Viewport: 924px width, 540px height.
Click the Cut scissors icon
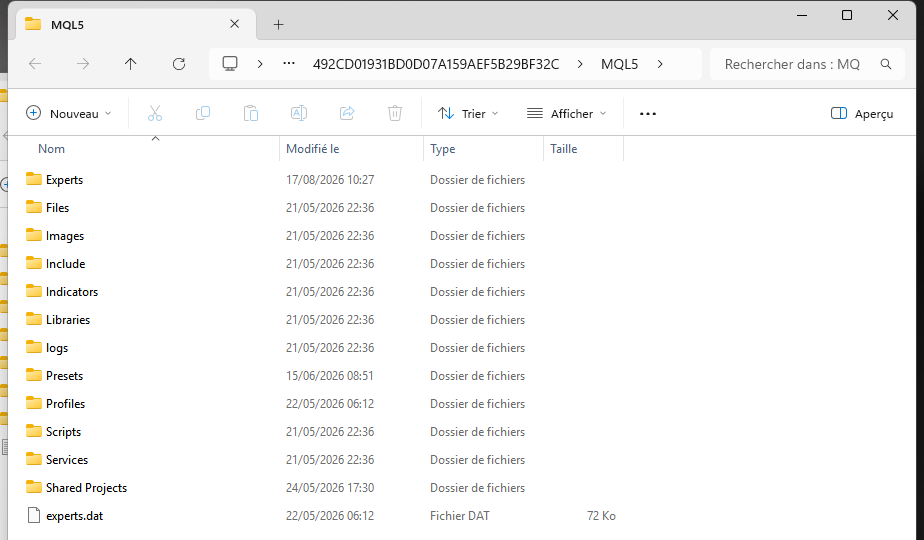pyautogui.click(x=155, y=113)
